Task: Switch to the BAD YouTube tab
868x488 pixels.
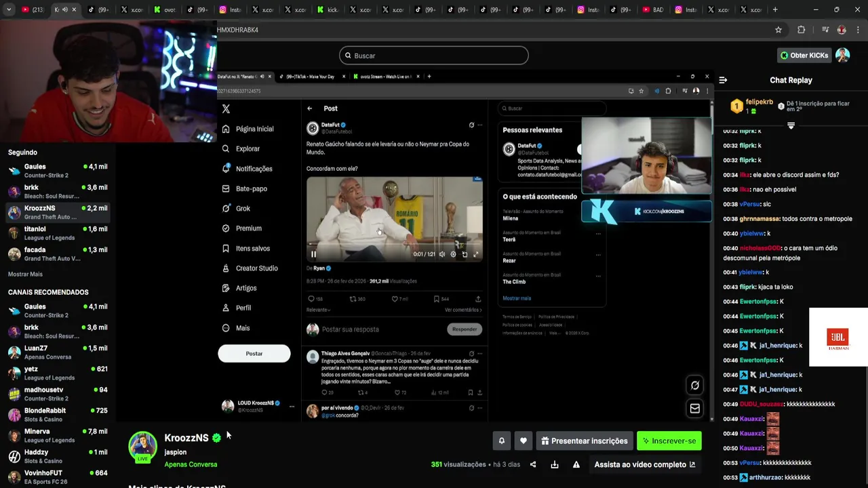Action: 654,9
